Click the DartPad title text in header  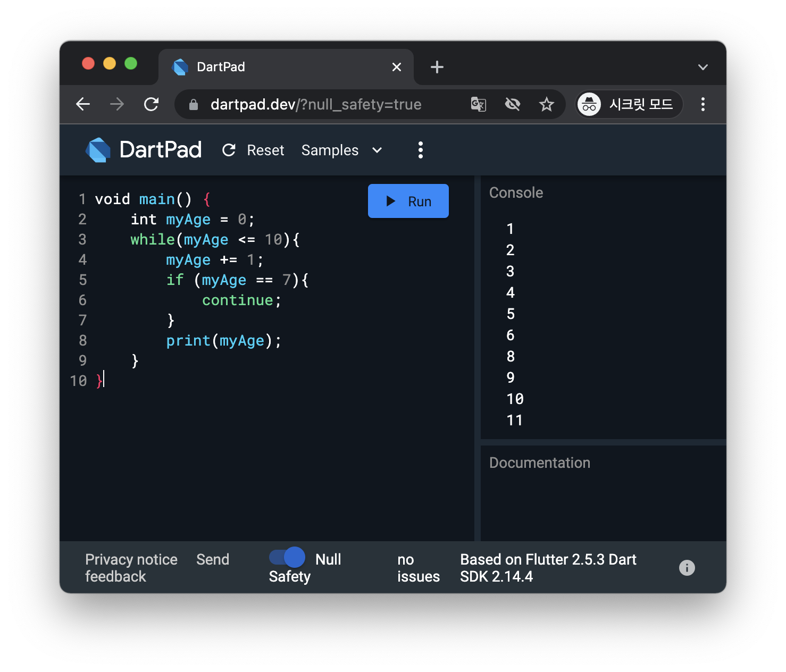pyautogui.click(x=161, y=150)
